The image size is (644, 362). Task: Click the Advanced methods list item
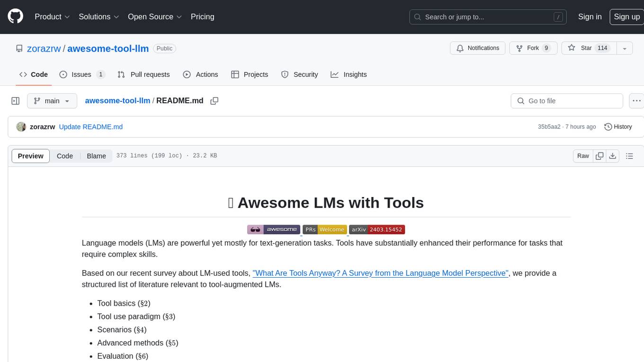point(138,343)
